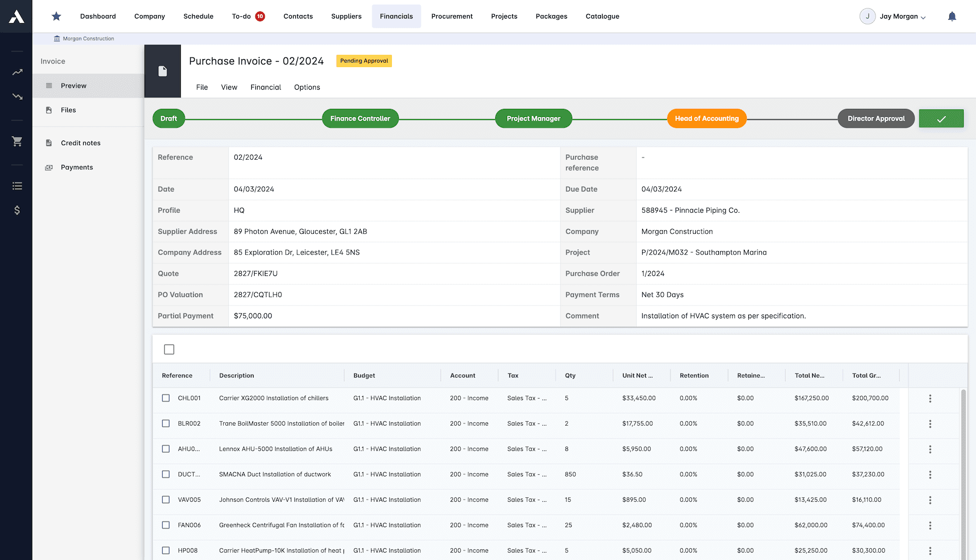
Task: Click the list icon in the left sidebar
Action: pyautogui.click(x=16, y=185)
